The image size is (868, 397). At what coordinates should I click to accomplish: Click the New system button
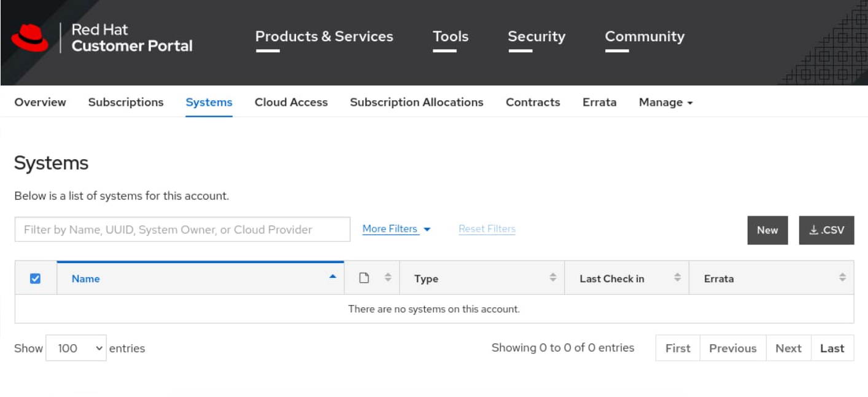(x=767, y=230)
